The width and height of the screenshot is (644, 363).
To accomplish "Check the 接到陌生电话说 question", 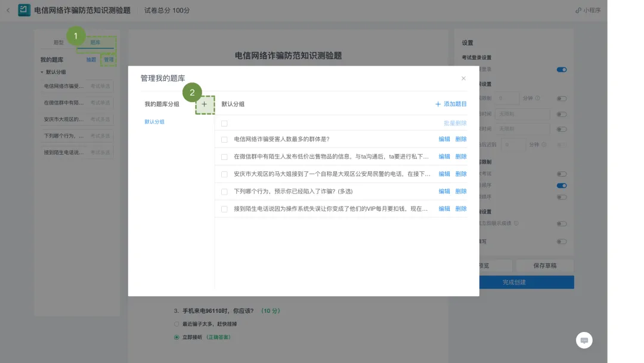I will (x=224, y=209).
